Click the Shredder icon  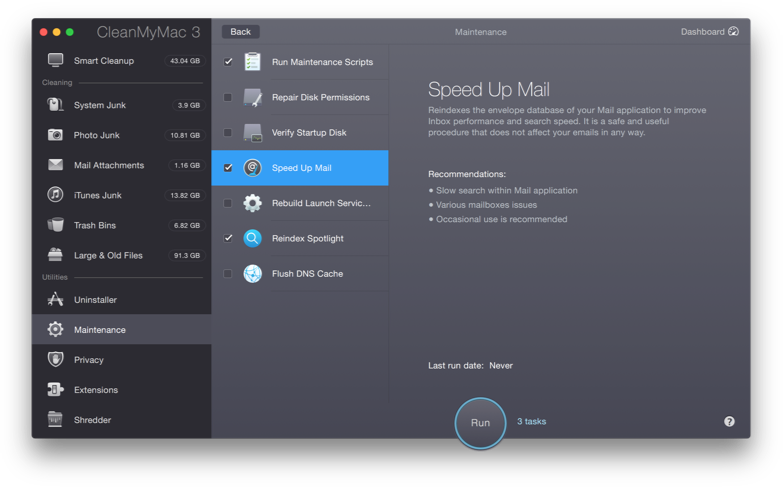click(x=55, y=420)
